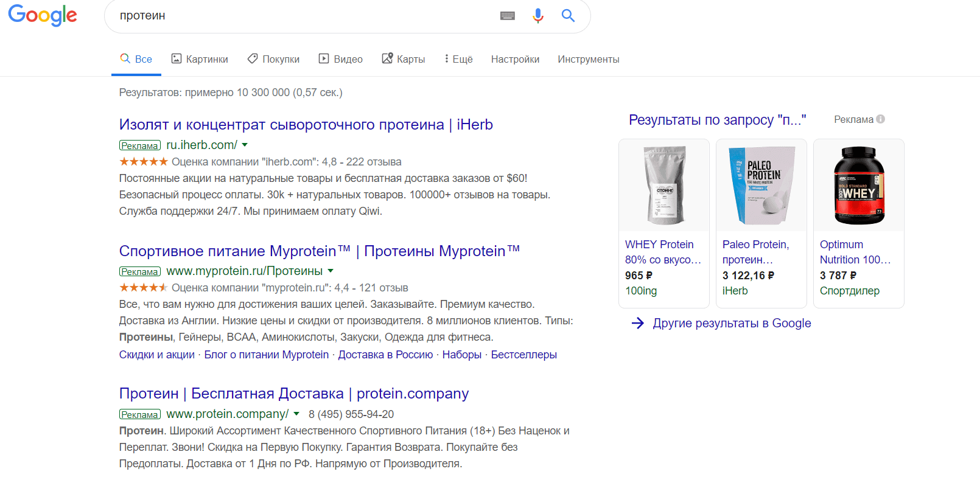Open Optimum Nutrition Whey jar image
980x477 pixels.
coord(859,186)
